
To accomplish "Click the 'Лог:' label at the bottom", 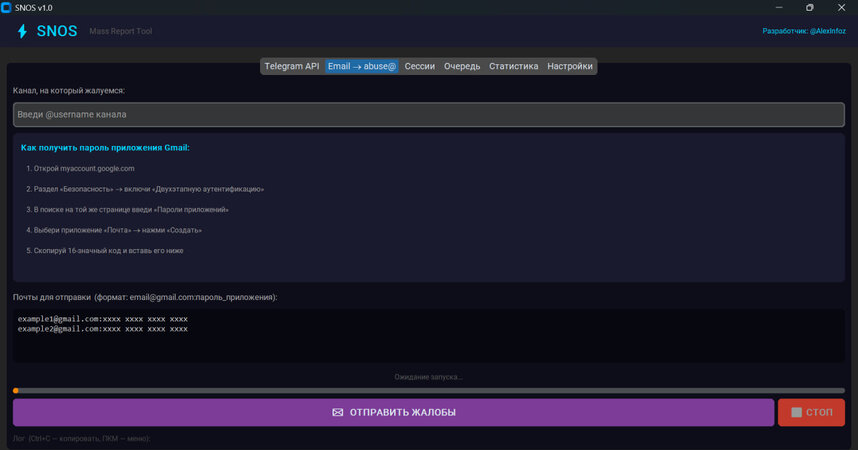I will click(82, 439).
